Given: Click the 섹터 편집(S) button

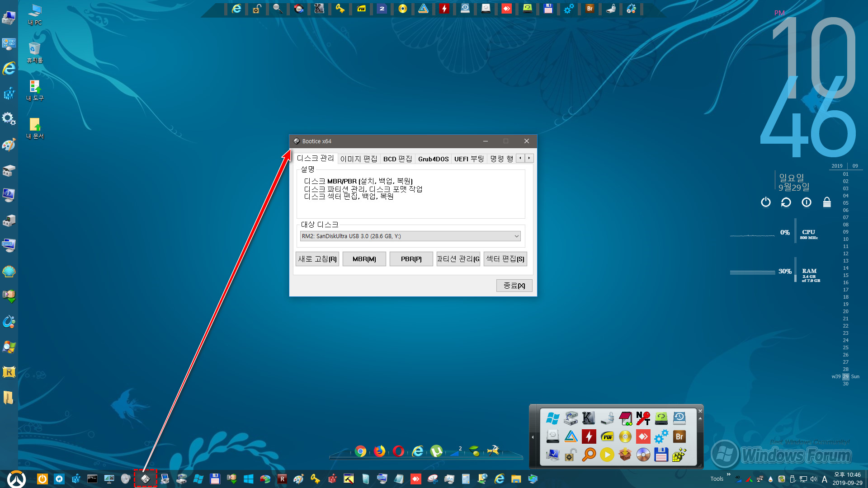Looking at the screenshot, I should tap(505, 259).
